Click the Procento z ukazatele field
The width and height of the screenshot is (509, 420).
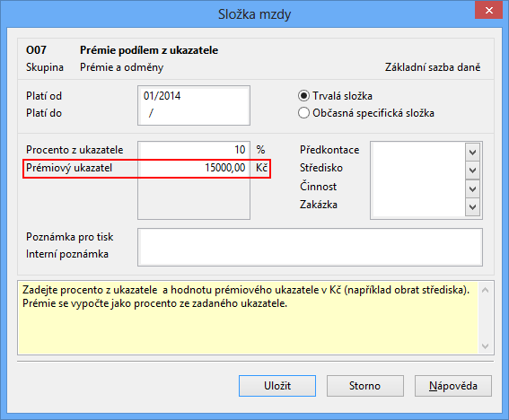(194, 150)
